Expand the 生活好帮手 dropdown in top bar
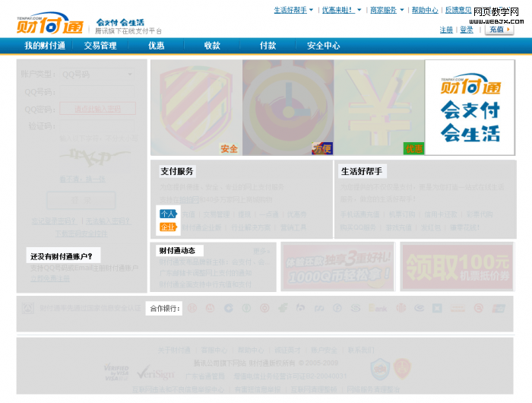Screen dimensions: 532x403 pyautogui.click(x=293, y=10)
